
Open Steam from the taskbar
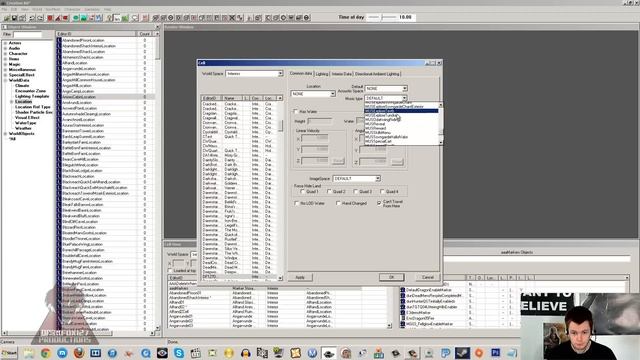462,353
